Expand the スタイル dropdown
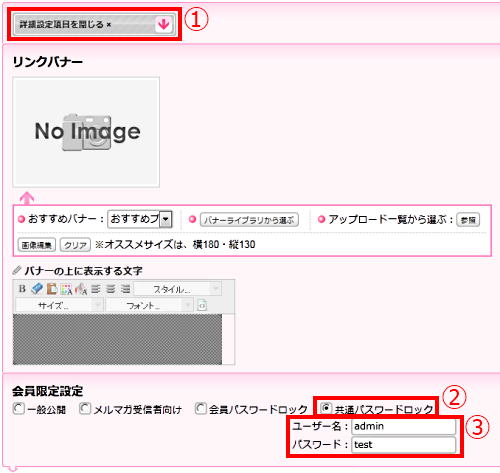 178,289
